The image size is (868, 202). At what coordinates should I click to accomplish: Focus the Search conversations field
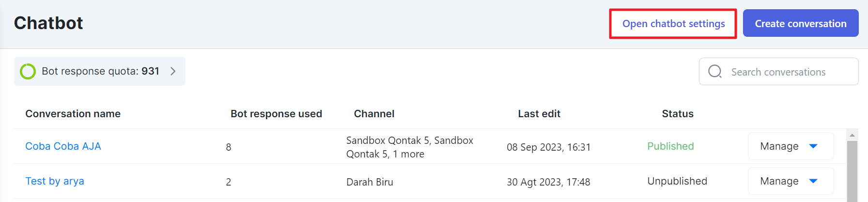[x=778, y=72]
